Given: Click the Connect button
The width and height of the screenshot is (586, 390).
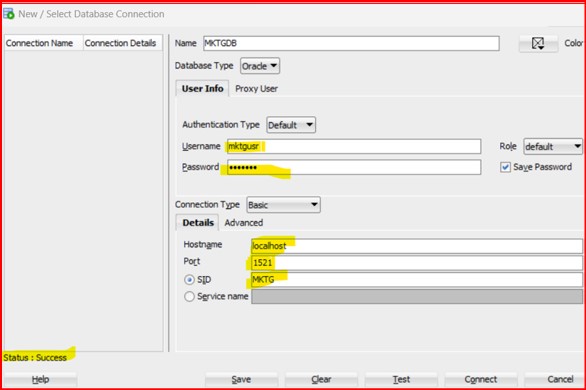Looking at the screenshot, I should pos(481,379).
